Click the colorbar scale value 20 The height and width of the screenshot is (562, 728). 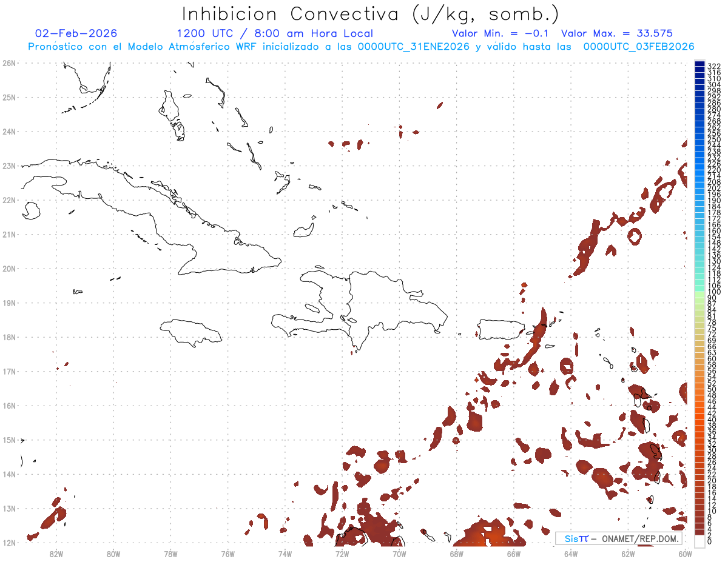click(712, 481)
